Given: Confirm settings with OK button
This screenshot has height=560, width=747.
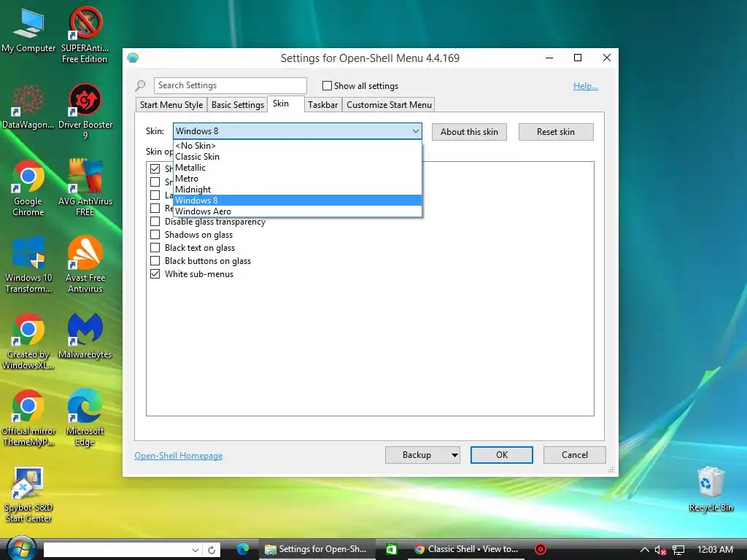Looking at the screenshot, I should click(x=502, y=455).
